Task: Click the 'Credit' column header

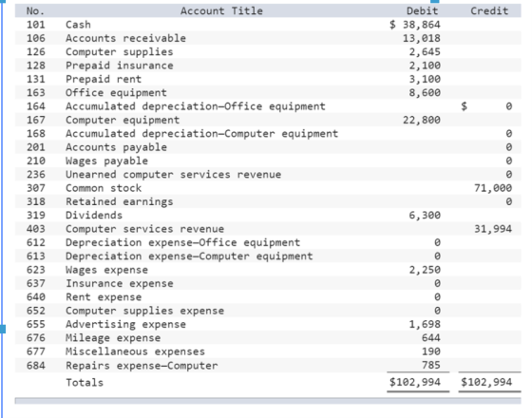Action: pos(489,10)
